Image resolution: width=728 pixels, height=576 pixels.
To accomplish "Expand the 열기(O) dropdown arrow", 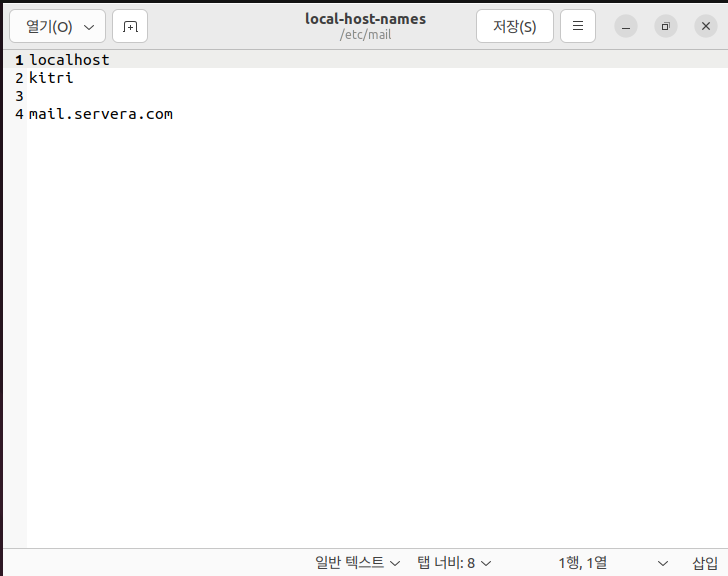I will (89, 27).
